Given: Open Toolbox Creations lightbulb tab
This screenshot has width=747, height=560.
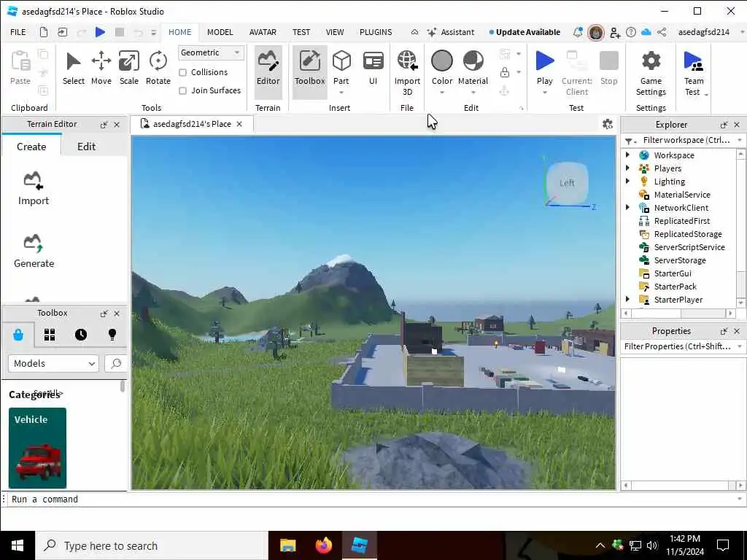Looking at the screenshot, I should pyautogui.click(x=112, y=335).
